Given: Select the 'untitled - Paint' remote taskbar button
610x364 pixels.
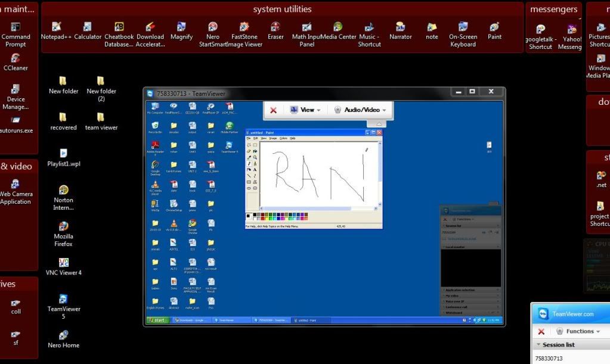Looking at the screenshot, I should click(307, 321).
